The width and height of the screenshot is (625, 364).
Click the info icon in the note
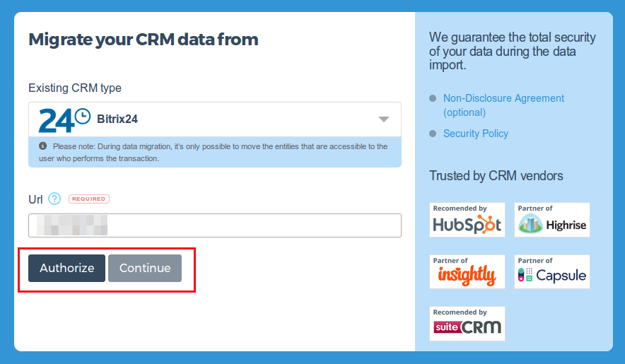[42, 146]
